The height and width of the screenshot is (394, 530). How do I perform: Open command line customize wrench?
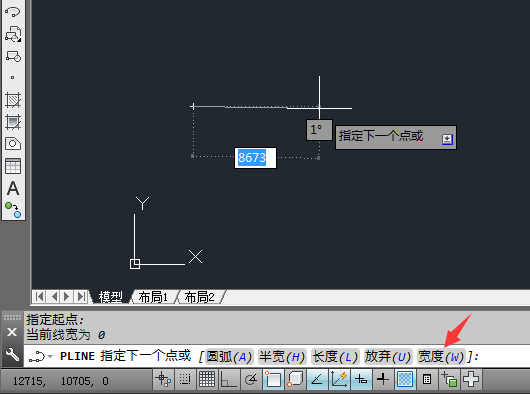(12, 355)
